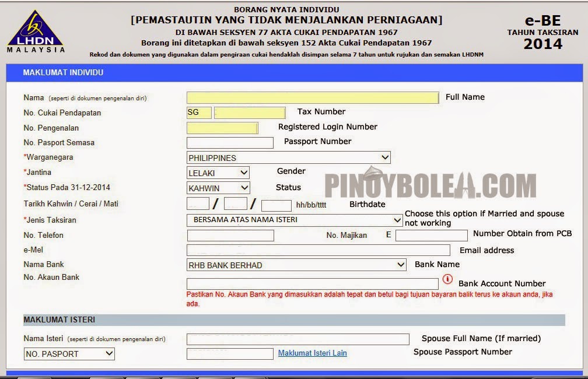Viewport: 588px width, 379px height.
Task: Open the Jantina LELAKI dropdown
Action: [x=218, y=173]
